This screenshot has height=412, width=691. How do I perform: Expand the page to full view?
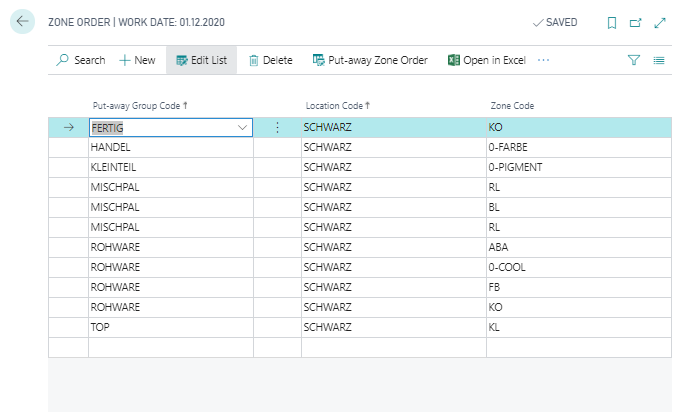tap(660, 23)
